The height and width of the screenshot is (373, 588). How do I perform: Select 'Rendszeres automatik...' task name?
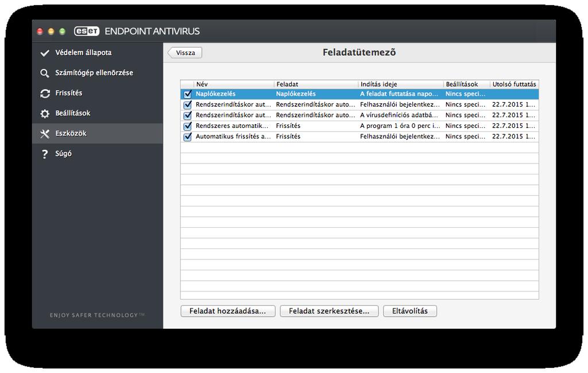tap(232, 126)
